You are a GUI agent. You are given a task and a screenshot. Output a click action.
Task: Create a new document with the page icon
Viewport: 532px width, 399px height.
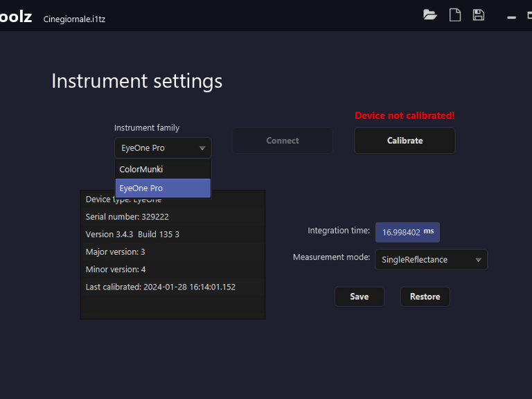tap(455, 15)
